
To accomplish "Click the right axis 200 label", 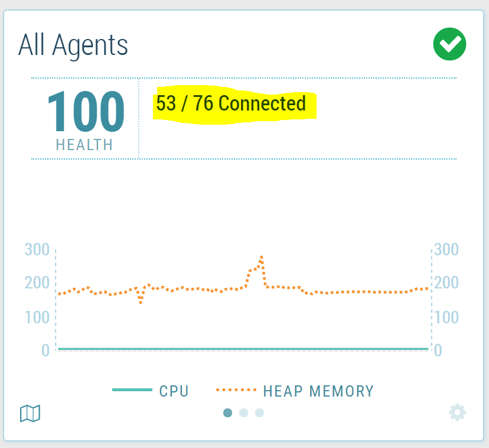I will coord(446,283).
